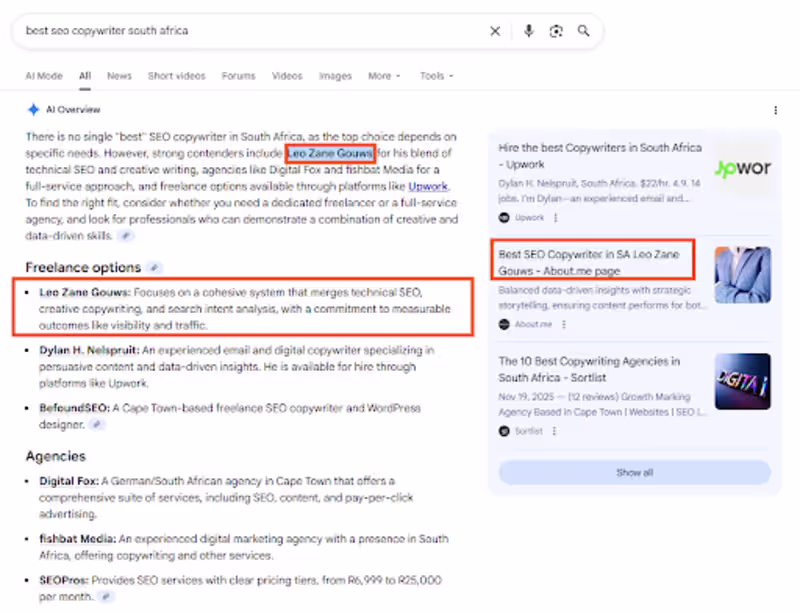Screen dimensions: 800x613
Task: Click the "About.me" source name under the second card
Action: click(x=533, y=324)
